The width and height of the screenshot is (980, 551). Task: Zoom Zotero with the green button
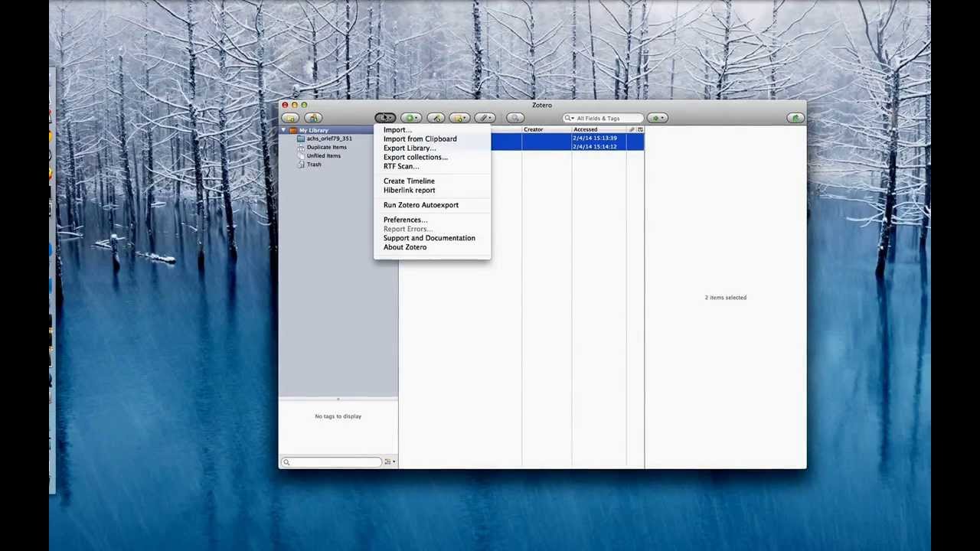304,105
